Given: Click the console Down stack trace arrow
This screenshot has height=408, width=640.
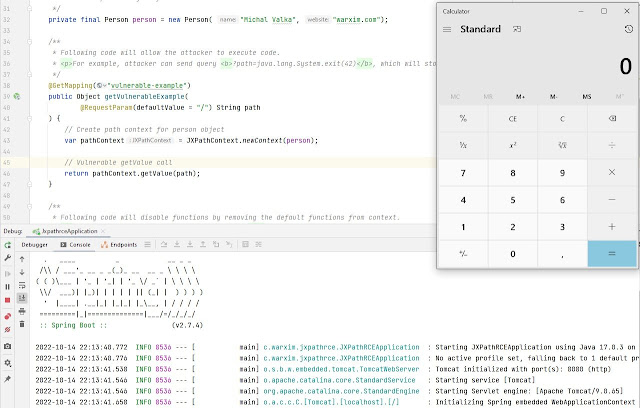Looking at the screenshot, I should (x=22, y=272).
